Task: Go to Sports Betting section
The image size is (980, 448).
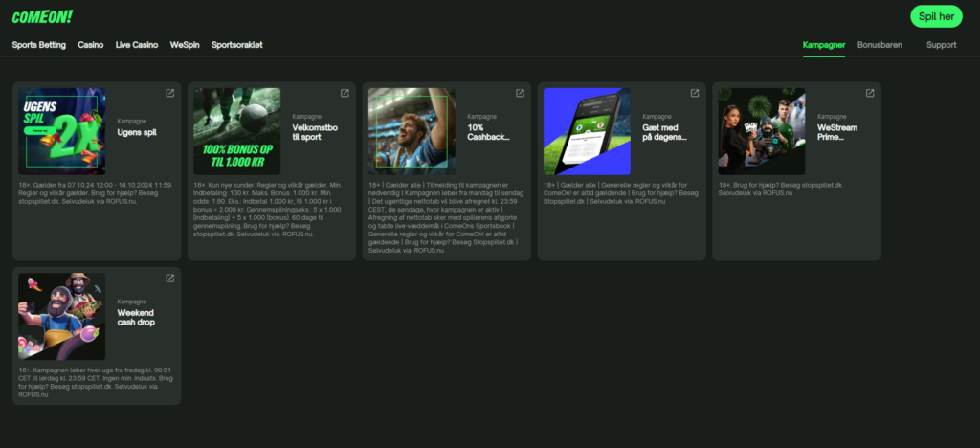Action: click(x=38, y=45)
